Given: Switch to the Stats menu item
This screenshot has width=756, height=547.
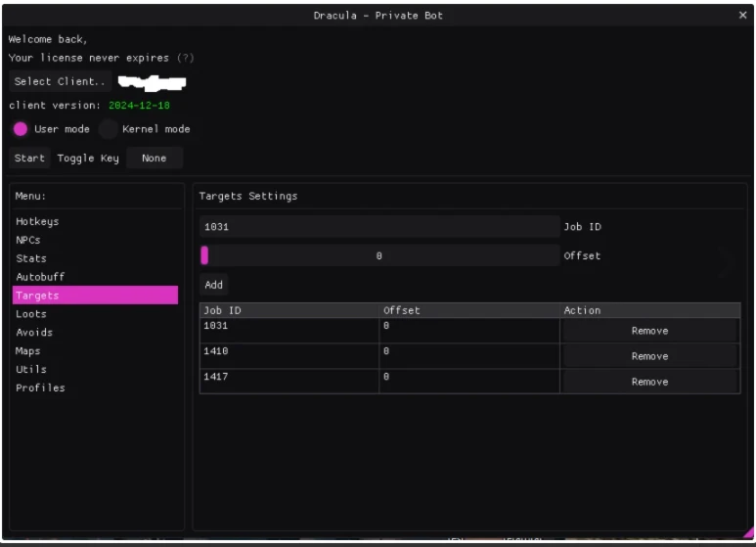Looking at the screenshot, I should (31, 258).
